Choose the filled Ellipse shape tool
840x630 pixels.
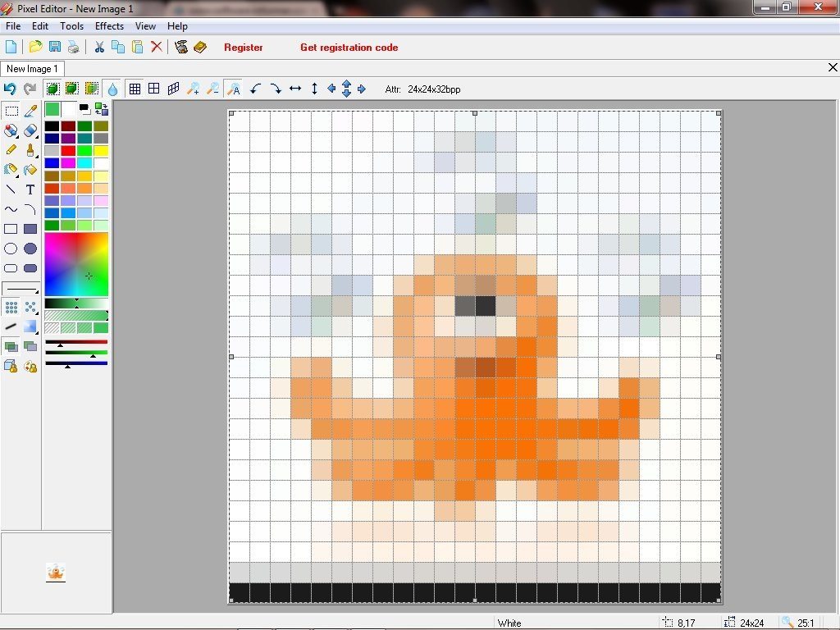click(30, 249)
